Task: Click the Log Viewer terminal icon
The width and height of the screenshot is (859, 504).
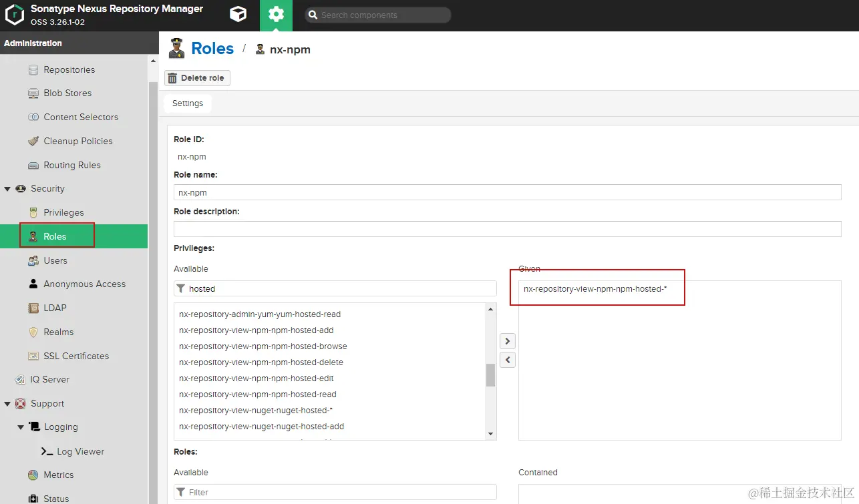Action: pyautogui.click(x=47, y=451)
